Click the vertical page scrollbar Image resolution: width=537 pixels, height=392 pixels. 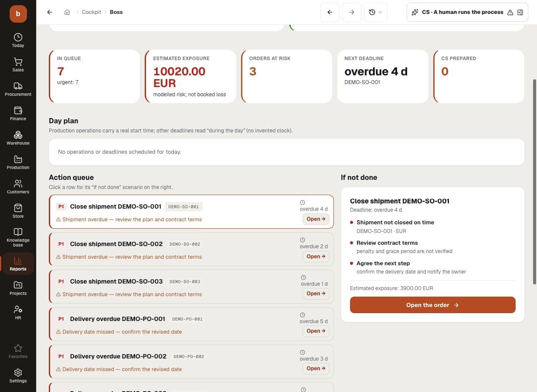pyautogui.click(x=535, y=182)
